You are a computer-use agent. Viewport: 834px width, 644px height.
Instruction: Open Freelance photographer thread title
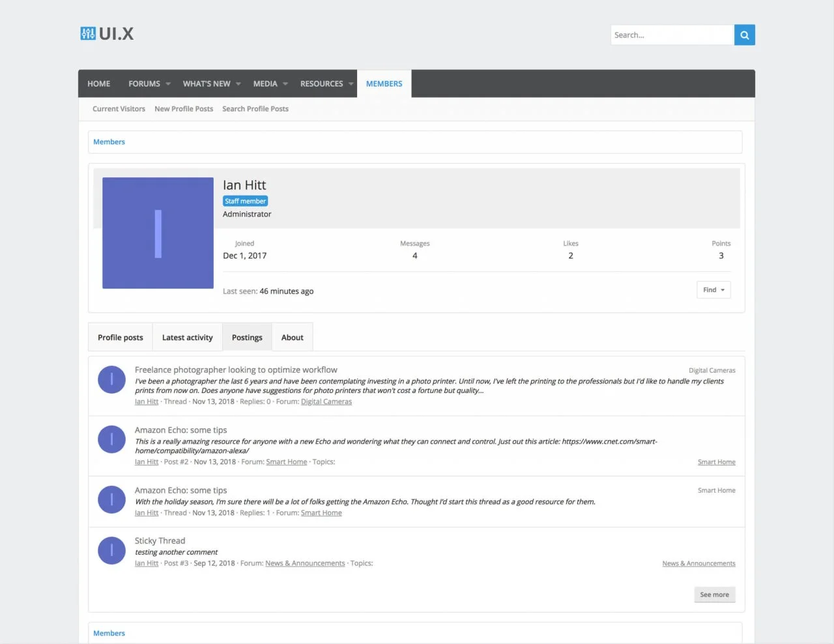coord(236,370)
